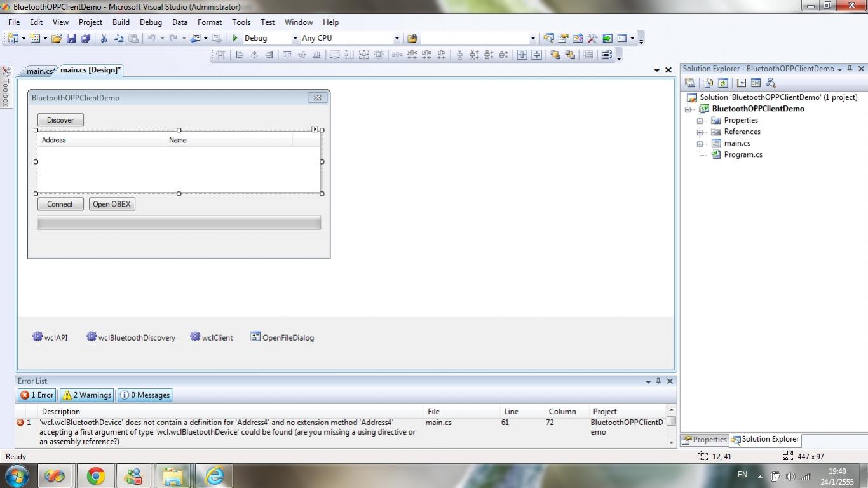Click the Open OBEX button
Screen dimensions: 868x488
pos(112,204)
